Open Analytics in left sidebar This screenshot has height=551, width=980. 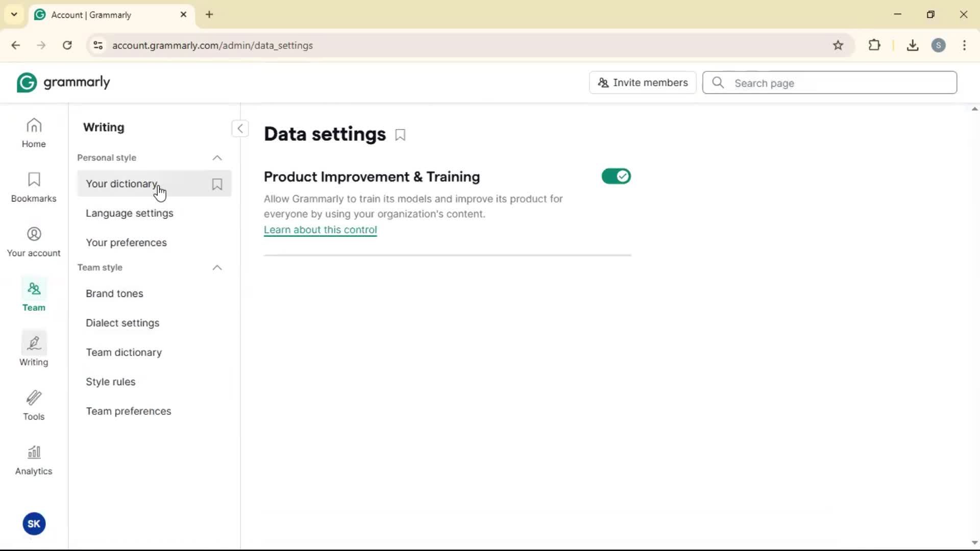click(x=34, y=460)
